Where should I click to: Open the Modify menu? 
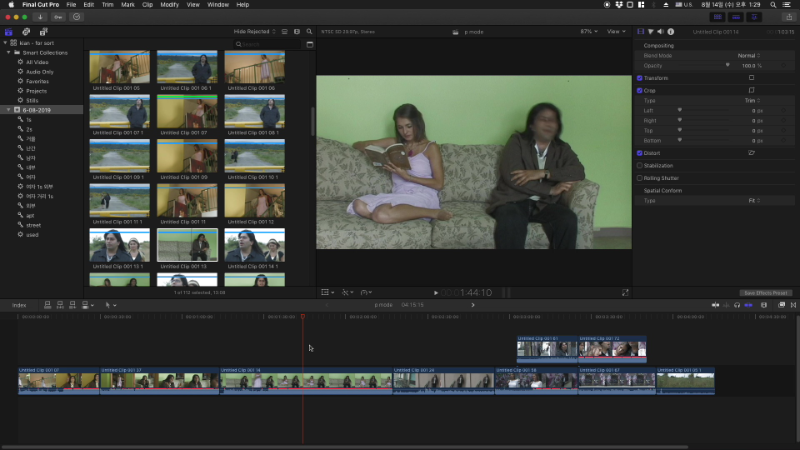click(x=170, y=5)
